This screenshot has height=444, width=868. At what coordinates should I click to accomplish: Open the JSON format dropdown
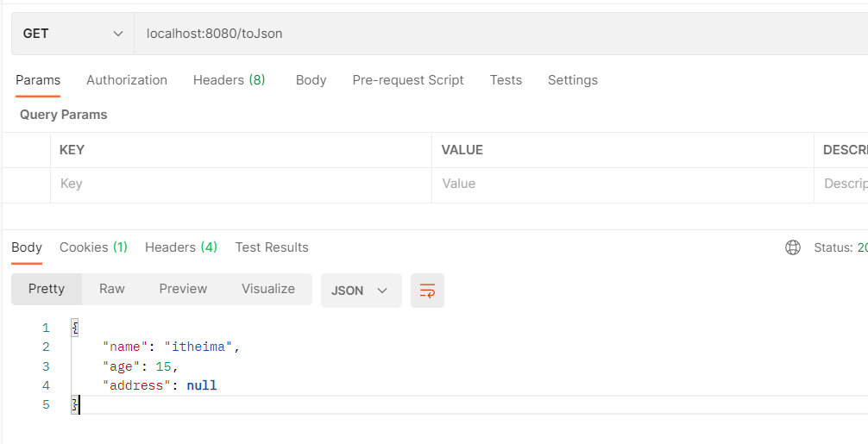point(361,291)
